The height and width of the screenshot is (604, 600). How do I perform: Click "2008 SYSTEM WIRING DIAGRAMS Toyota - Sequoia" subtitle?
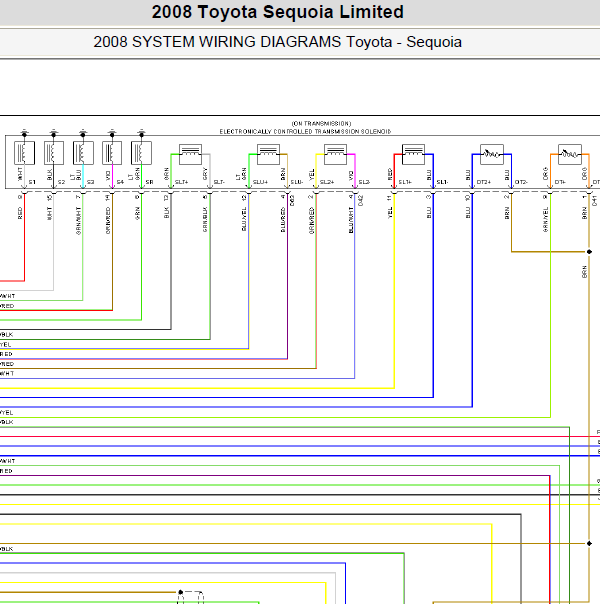point(277,42)
